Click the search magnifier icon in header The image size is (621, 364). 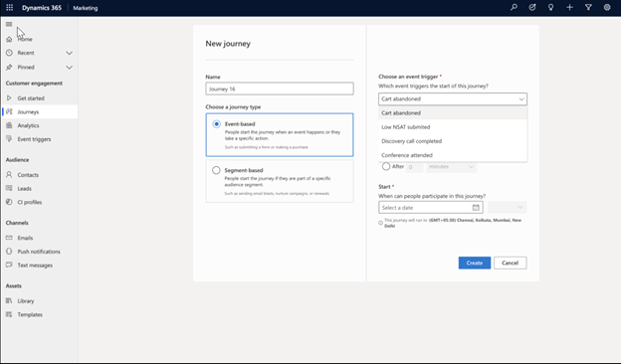(x=514, y=7)
